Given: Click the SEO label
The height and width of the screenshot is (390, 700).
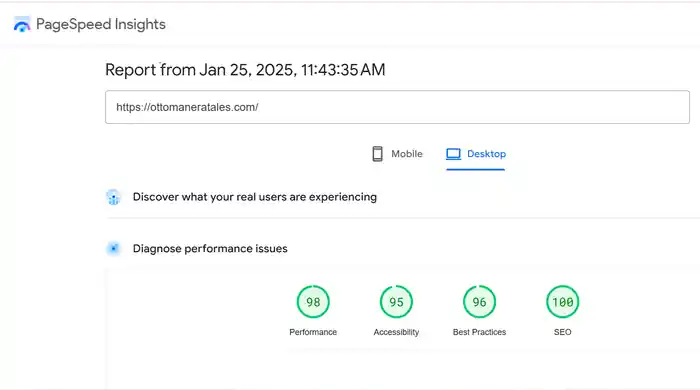Looking at the screenshot, I should click(562, 332).
